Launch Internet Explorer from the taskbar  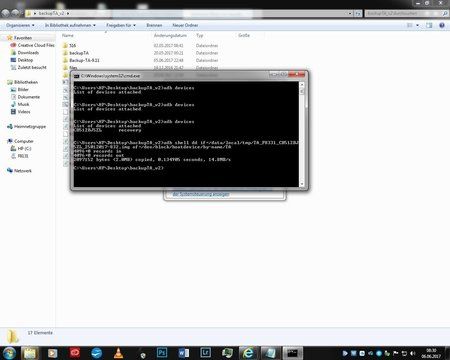[x=248, y=353]
